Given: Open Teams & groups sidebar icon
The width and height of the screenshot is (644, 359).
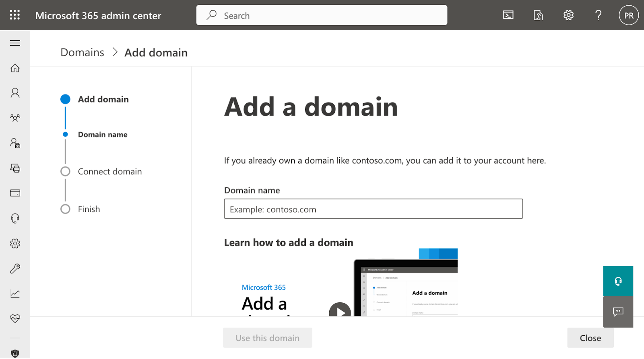Looking at the screenshot, I should tap(15, 118).
